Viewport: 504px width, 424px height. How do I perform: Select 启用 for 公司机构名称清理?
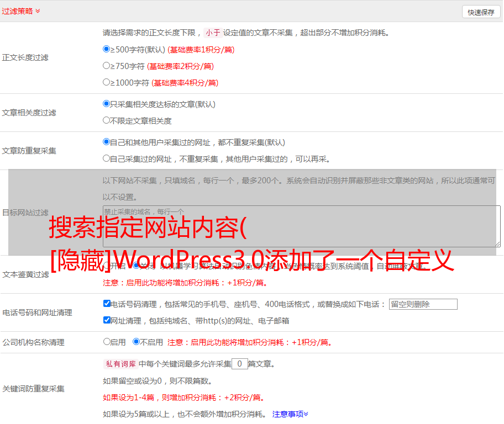[107, 341]
